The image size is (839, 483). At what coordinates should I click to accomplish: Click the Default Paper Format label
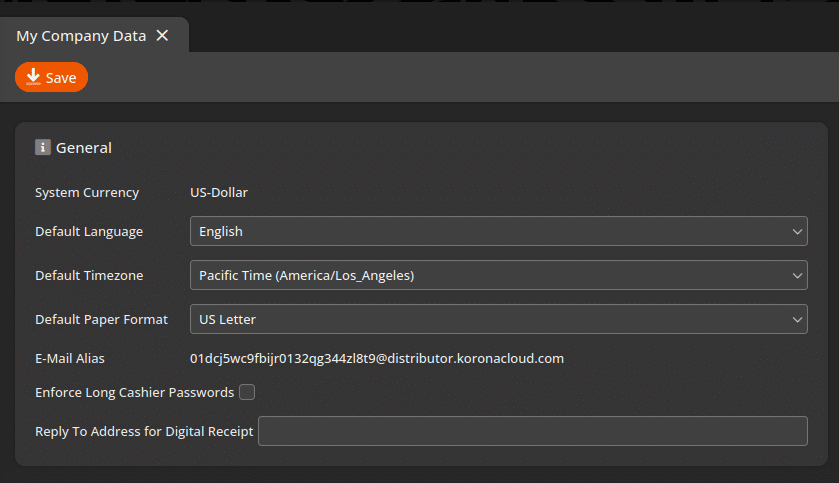point(101,319)
